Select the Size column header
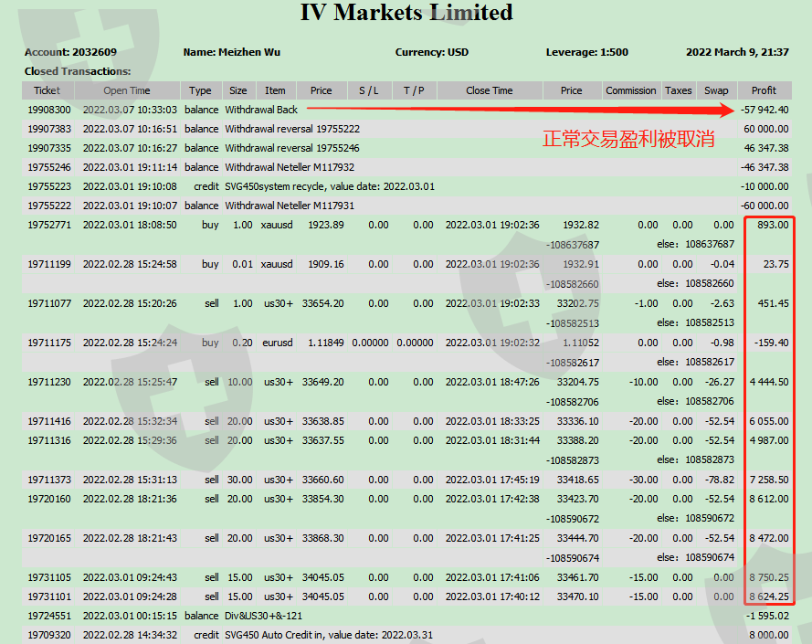The image size is (812, 644). 237,90
